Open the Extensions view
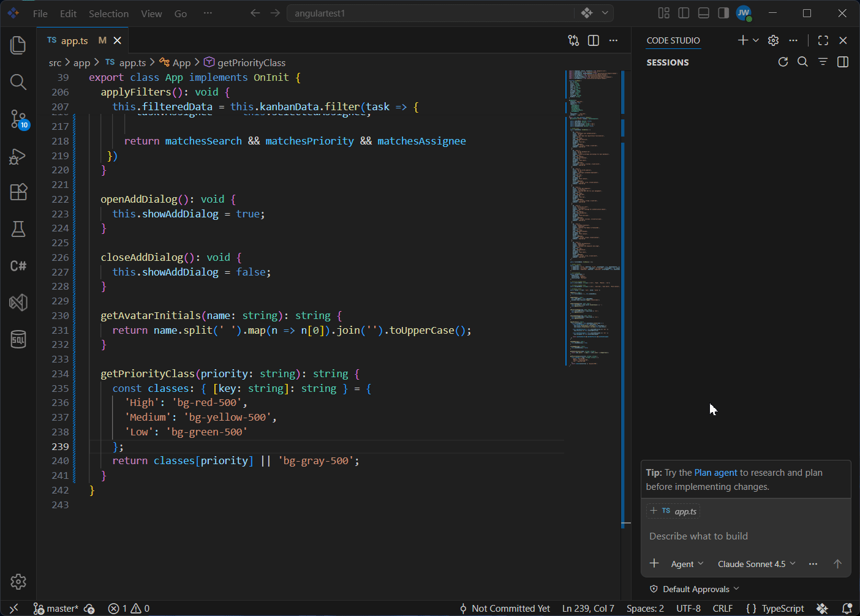The image size is (860, 616). point(18,192)
